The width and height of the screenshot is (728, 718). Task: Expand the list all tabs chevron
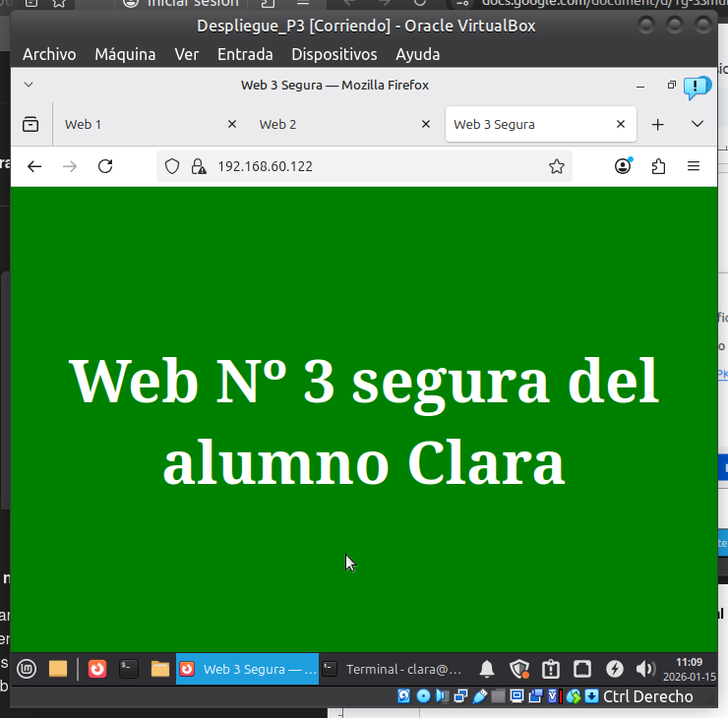tap(698, 124)
